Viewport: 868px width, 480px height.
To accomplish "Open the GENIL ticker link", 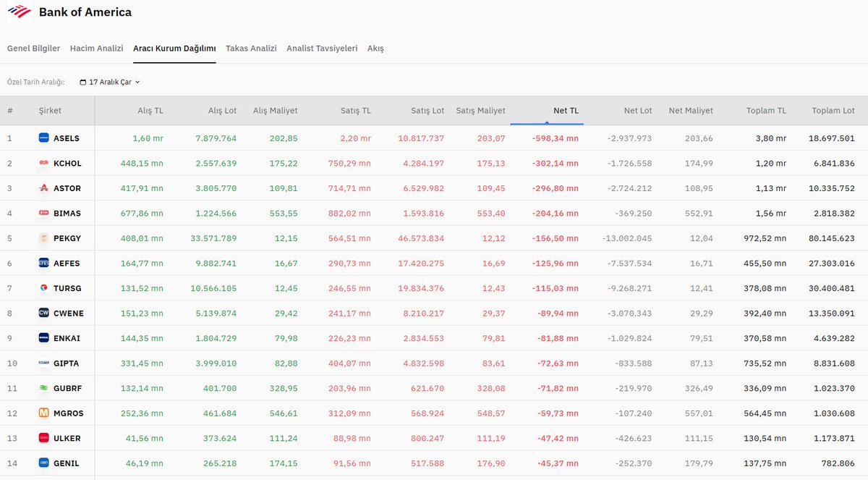I will tap(67, 463).
